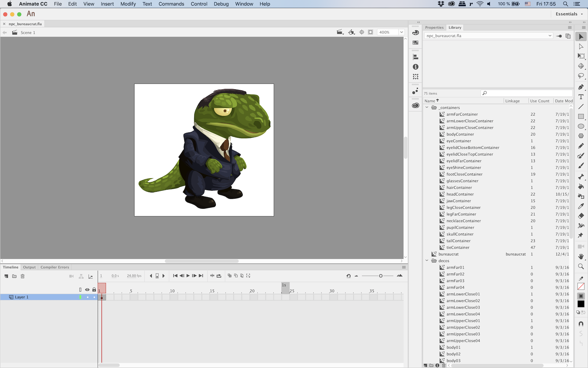Select the Paint Bucket tool
The height and width of the screenshot is (368, 588).
click(581, 186)
